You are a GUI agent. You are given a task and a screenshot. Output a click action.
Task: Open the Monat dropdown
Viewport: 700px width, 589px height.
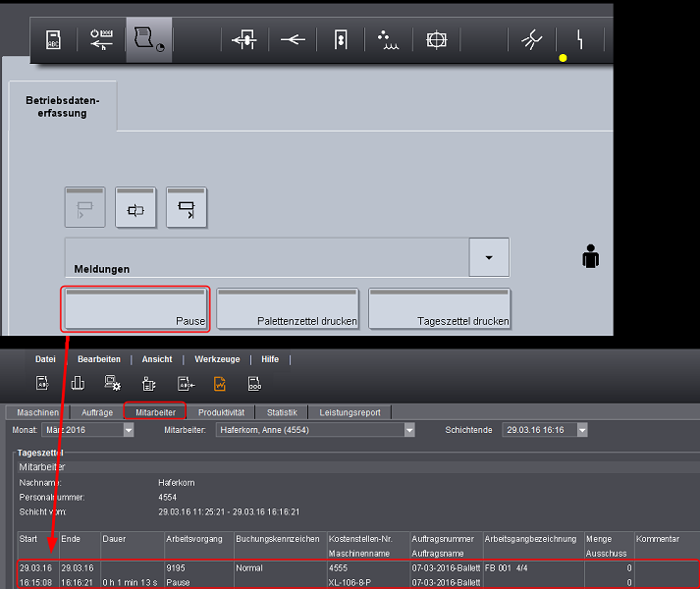click(128, 430)
